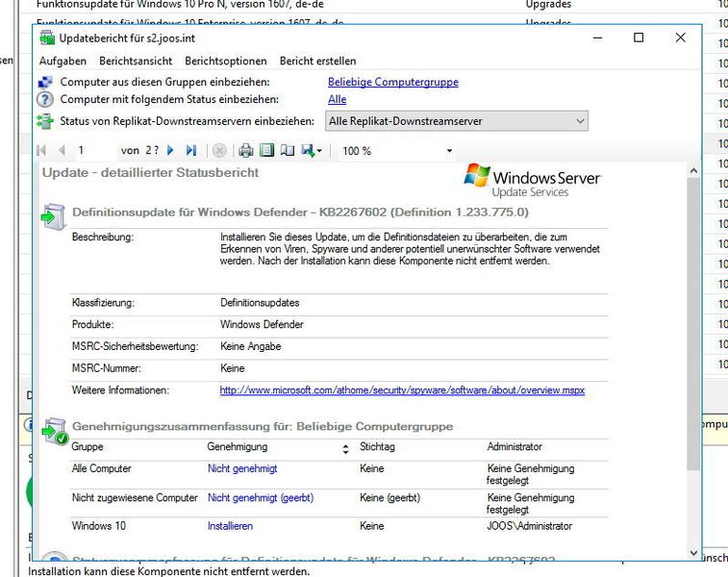Go to the first report page
This screenshot has width=728, height=577.
point(41,150)
